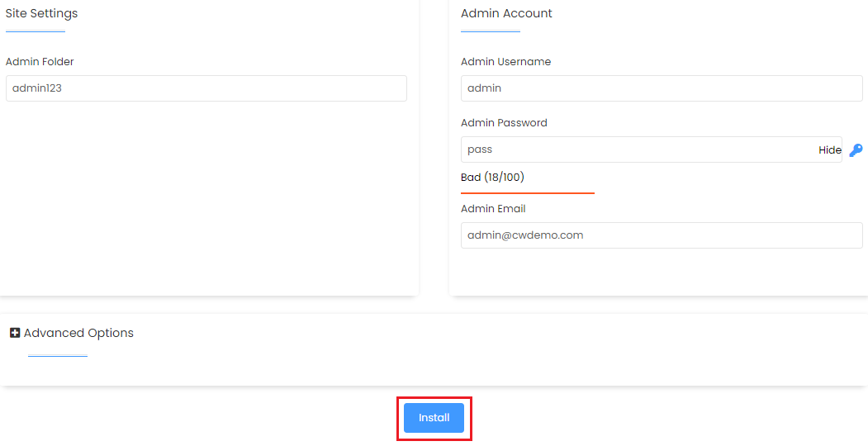Click the blue key password generator icon

856,150
